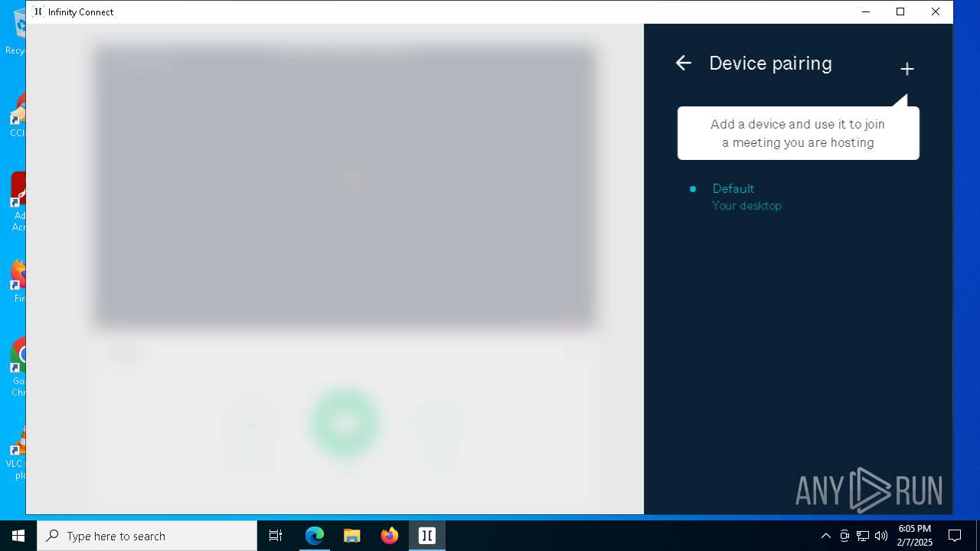This screenshot has height=551, width=980.
Task: Show hidden system tray icons
Action: tap(825, 536)
